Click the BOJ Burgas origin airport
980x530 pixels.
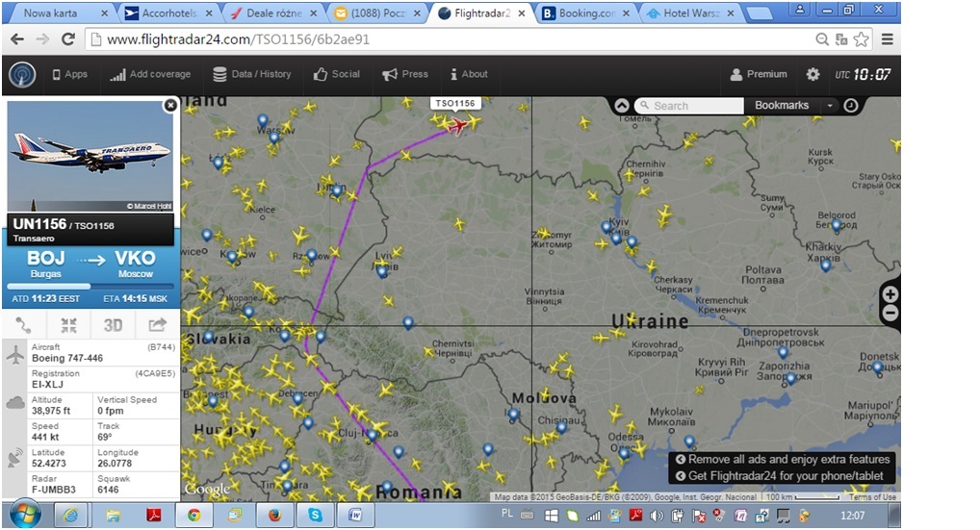coord(45,265)
